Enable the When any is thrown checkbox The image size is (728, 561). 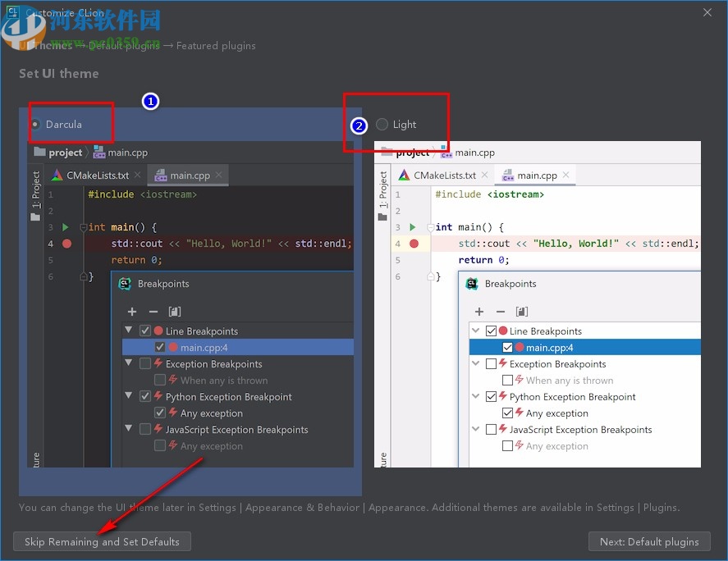(x=161, y=380)
